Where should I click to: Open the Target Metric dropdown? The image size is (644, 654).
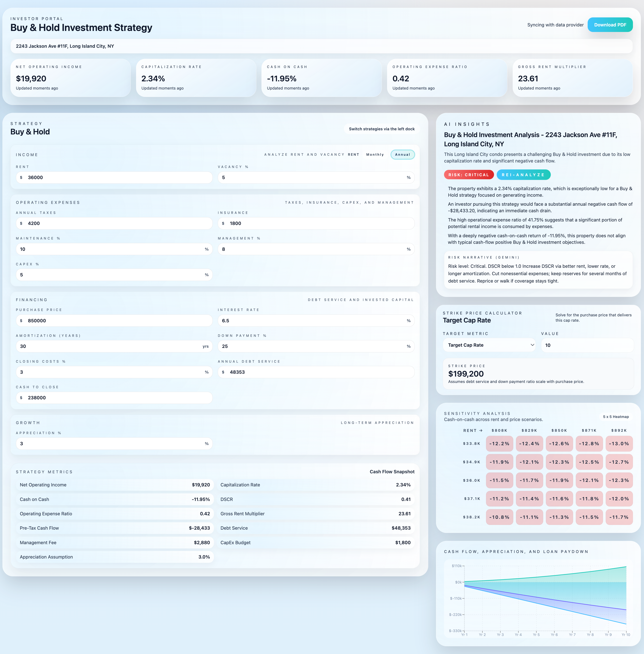click(488, 345)
